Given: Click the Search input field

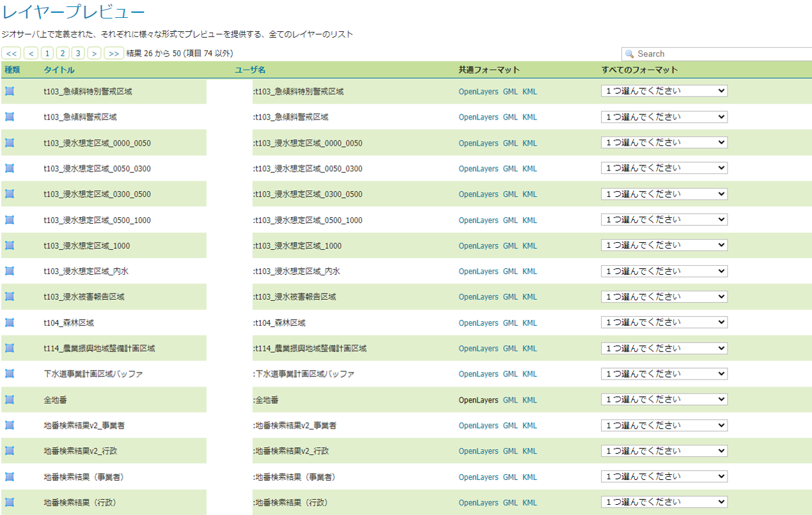Looking at the screenshot, I should point(719,54).
